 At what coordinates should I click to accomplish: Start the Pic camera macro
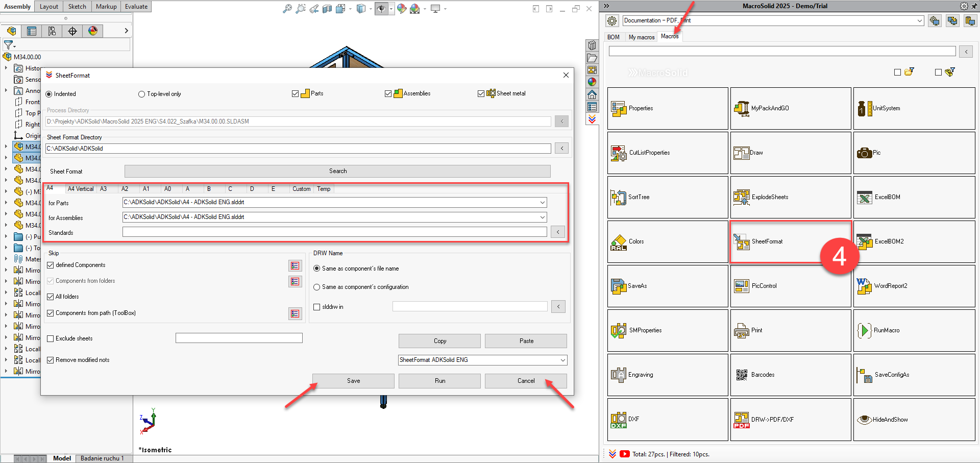914,153
